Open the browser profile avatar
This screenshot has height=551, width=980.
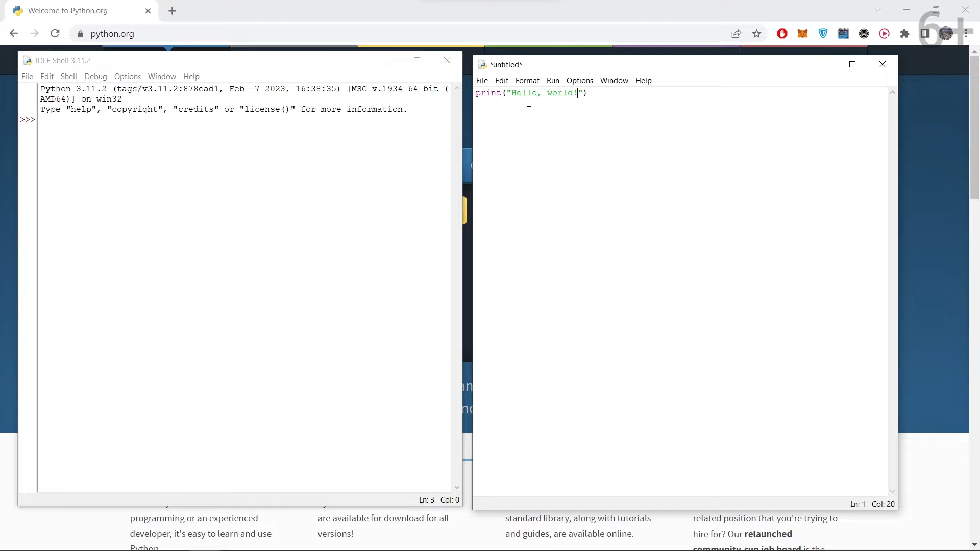pos(946,34)
